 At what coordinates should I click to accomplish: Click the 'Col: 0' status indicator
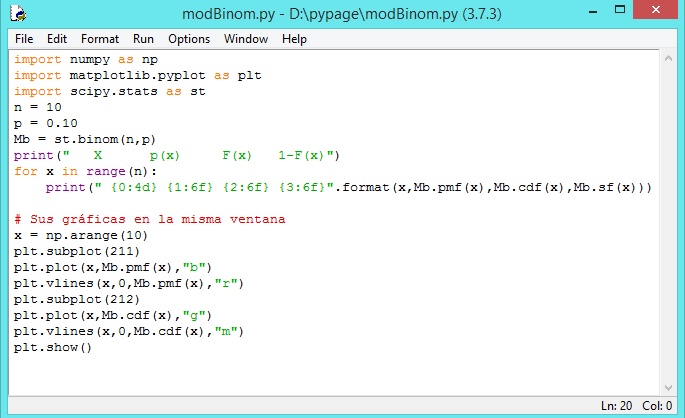click(657, 406)
